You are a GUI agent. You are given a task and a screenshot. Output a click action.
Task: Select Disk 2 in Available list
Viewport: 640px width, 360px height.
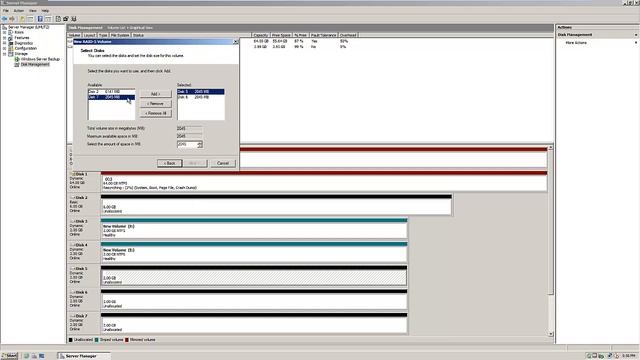coord(111,91)
